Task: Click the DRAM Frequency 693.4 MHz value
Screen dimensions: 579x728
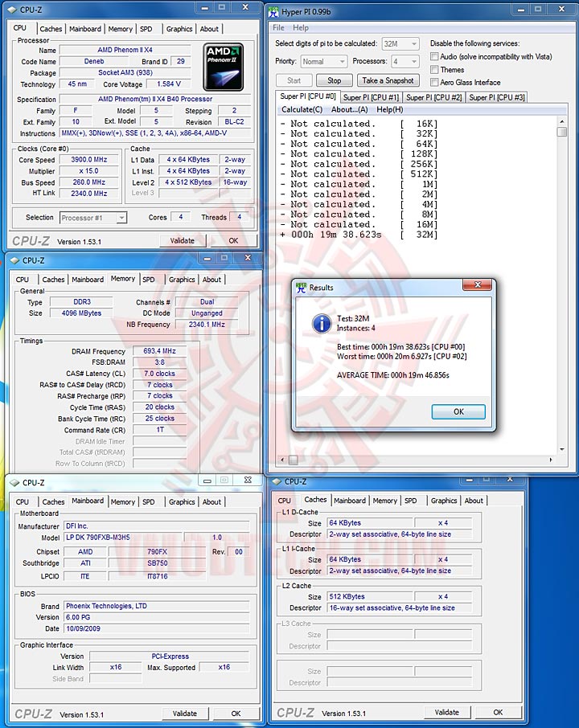Action: pos(159,351)
